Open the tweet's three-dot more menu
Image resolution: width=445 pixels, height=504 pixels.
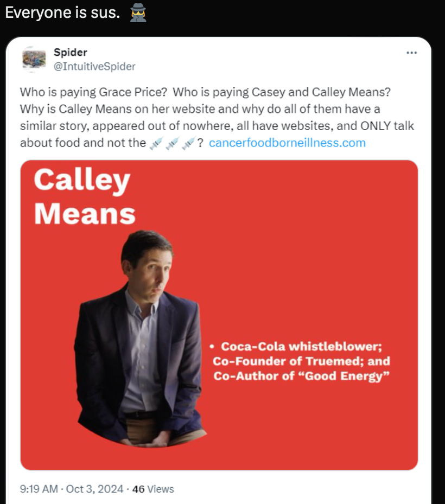click(411, 53)
